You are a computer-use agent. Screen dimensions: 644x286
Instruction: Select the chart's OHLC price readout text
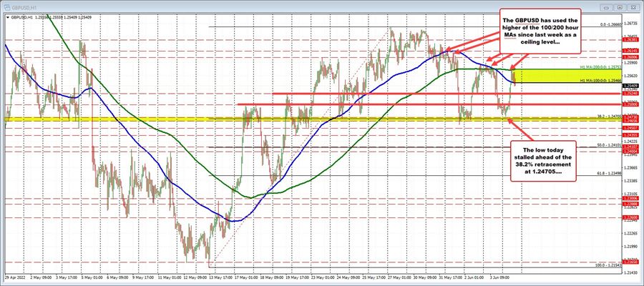(64, 17)
